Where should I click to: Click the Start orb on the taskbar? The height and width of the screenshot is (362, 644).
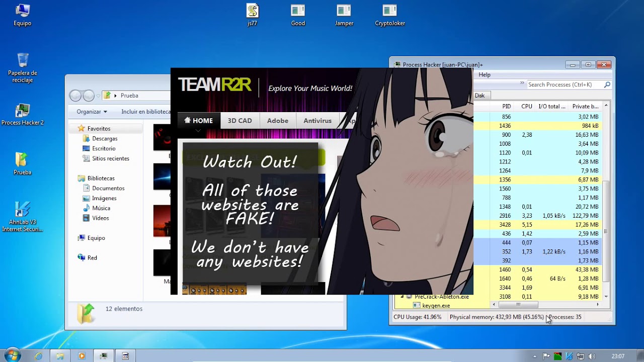(12, 355)
